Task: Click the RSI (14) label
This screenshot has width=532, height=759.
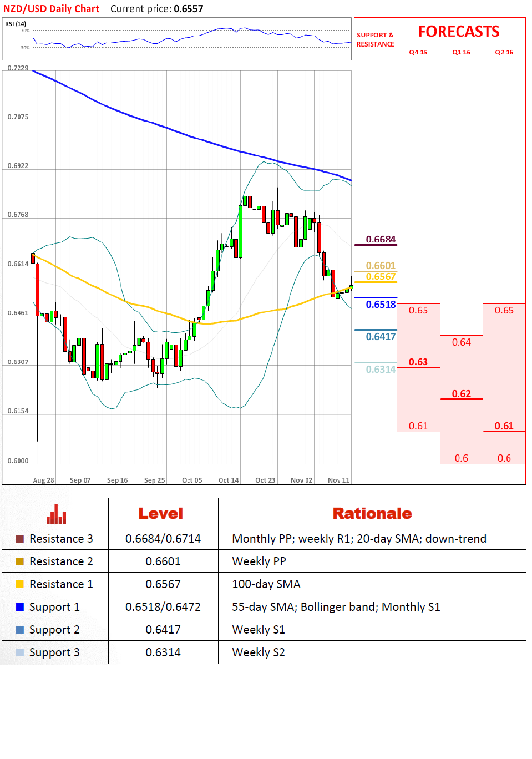Action: [16, 24]
